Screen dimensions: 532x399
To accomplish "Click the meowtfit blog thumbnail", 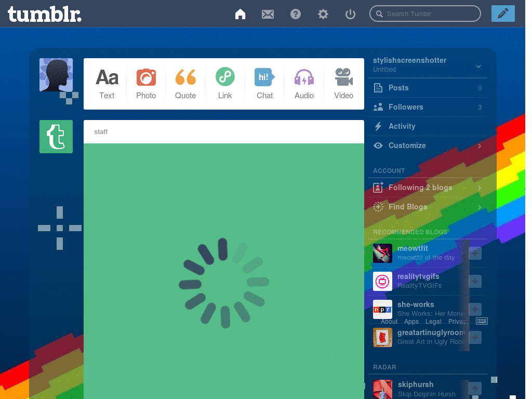I will click(382, 253).
